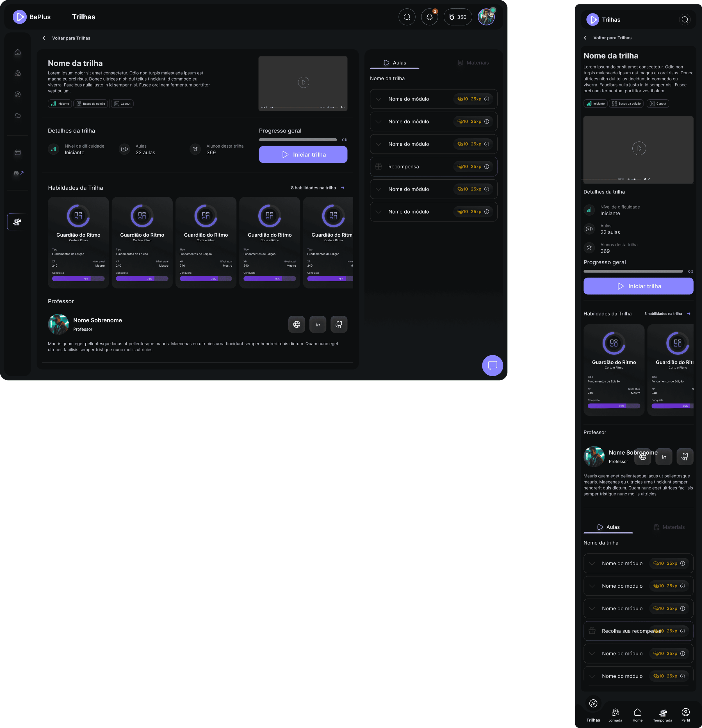Open professor's website globe icon, desktop view

297,324
